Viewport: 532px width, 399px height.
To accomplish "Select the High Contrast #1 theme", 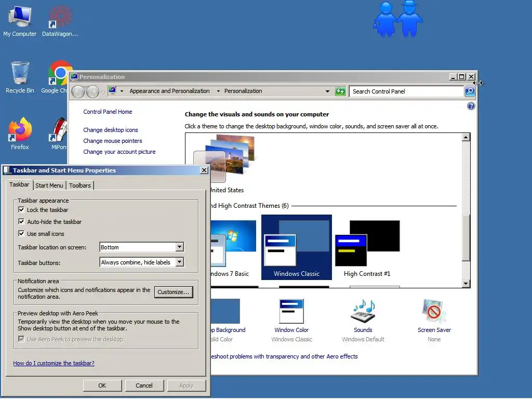I will (x=367, y=249).
